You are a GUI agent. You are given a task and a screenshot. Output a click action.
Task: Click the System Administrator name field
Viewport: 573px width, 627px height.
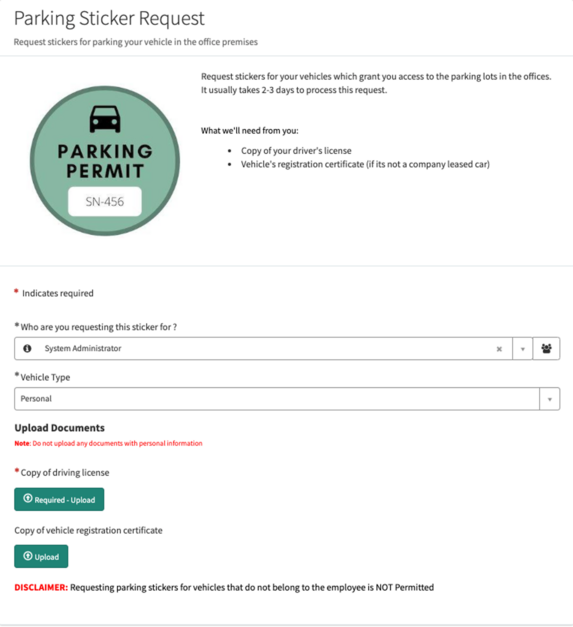click(263, 349)
